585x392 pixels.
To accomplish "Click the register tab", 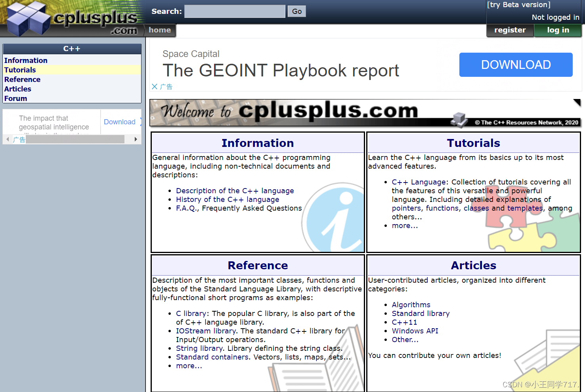I will tap(510, 30).
